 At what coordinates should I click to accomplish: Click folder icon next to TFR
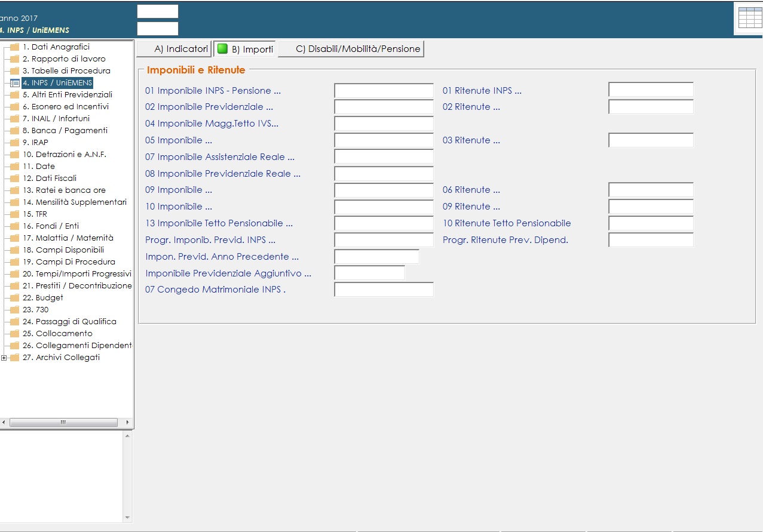pos(15,214)
